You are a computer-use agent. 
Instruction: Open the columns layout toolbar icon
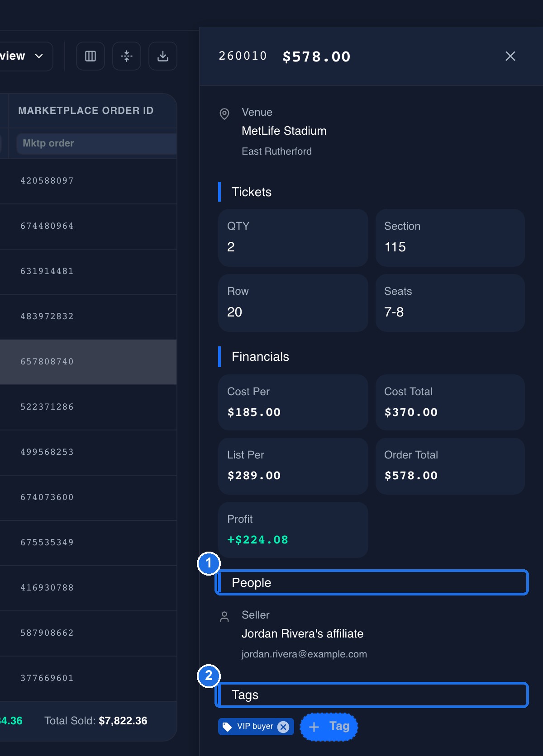(90, 56)
